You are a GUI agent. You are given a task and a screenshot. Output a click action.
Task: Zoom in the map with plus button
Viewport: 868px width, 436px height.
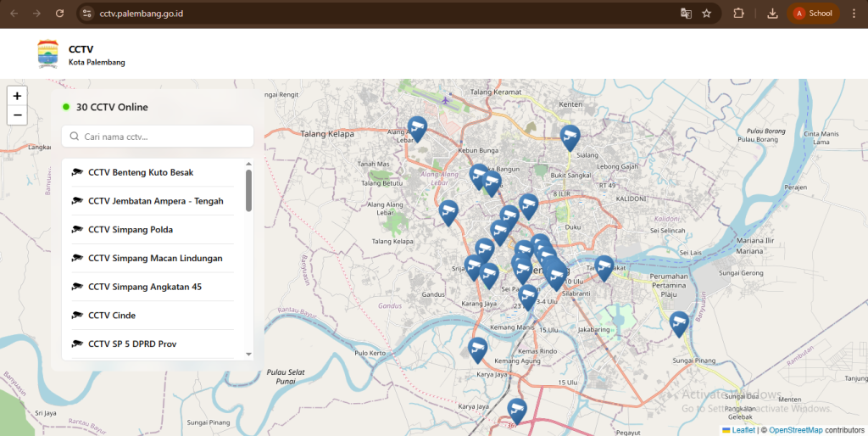tap(17, 96)
